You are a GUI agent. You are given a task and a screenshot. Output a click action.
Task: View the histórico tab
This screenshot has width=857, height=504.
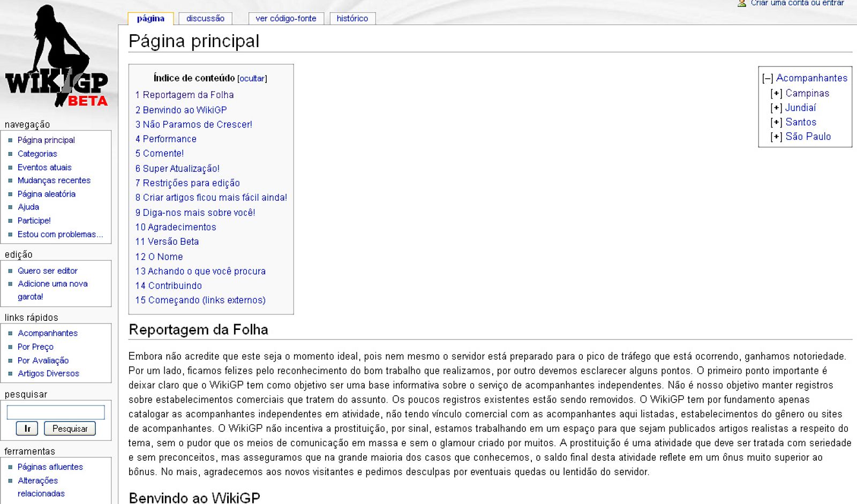352,18
